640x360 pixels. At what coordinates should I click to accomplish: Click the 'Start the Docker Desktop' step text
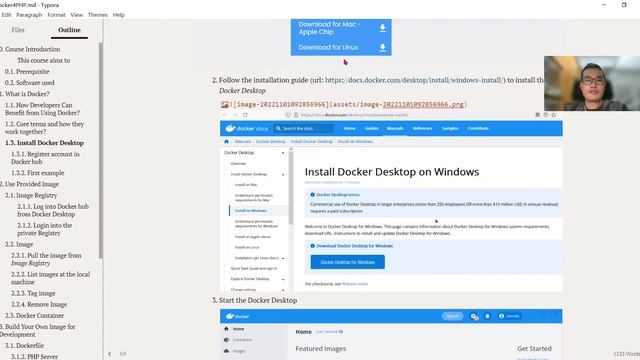(x=258, y=300)
